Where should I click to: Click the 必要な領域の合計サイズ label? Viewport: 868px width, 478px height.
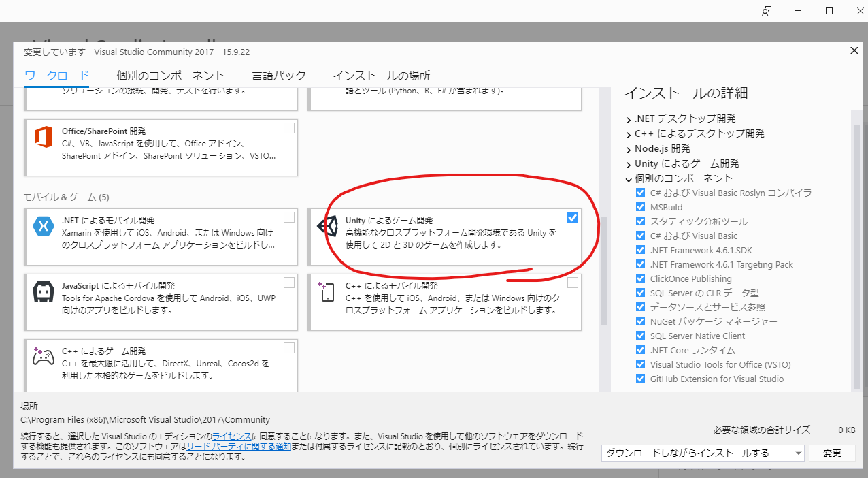point(762,430)
